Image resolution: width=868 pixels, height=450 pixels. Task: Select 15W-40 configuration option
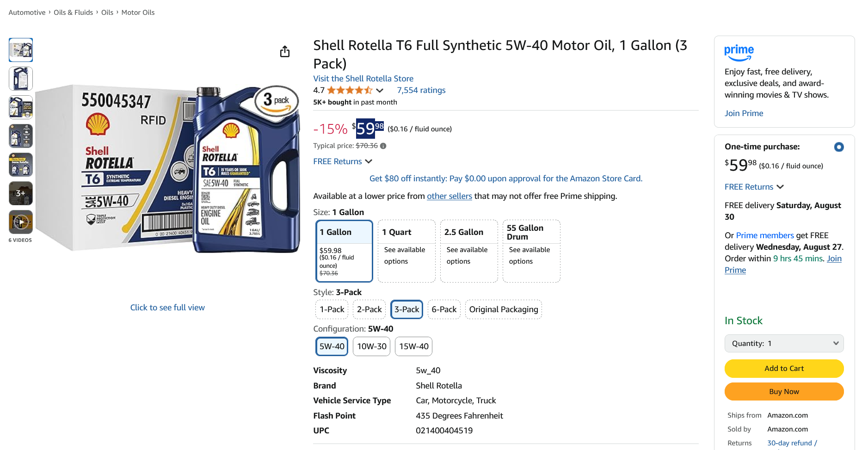(x=413, y=346)
